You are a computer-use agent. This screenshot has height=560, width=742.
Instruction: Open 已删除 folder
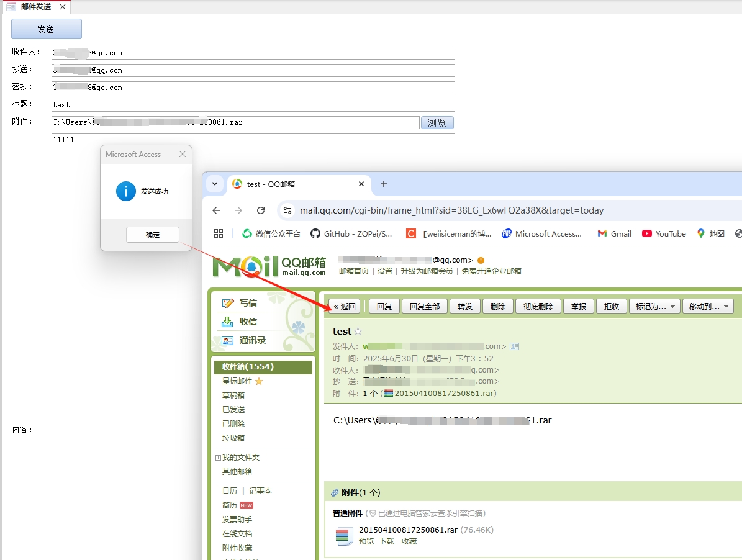pyautogui.click(x=233, y=424)
